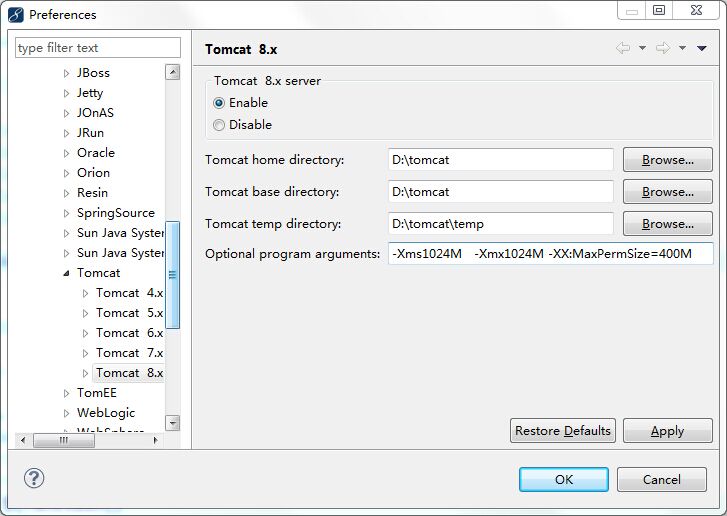Expand the Tomcat 5.x node arrow
727x516 pixels.
tap(85, 313)
